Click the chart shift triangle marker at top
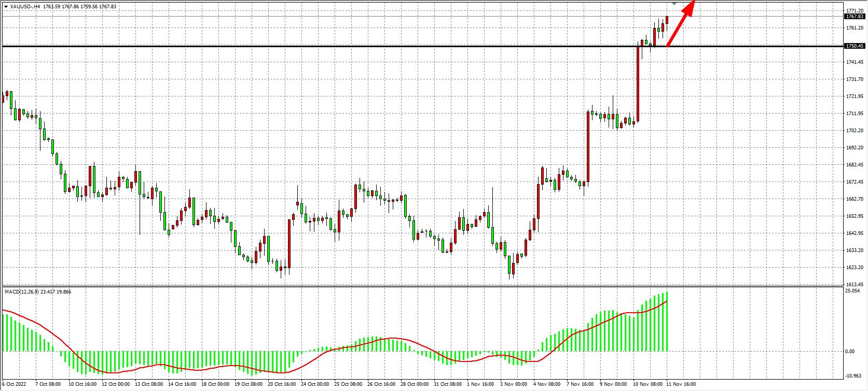The width and height of the screenshot is (868, 391). pyautogui.click(x=674, y=3)
